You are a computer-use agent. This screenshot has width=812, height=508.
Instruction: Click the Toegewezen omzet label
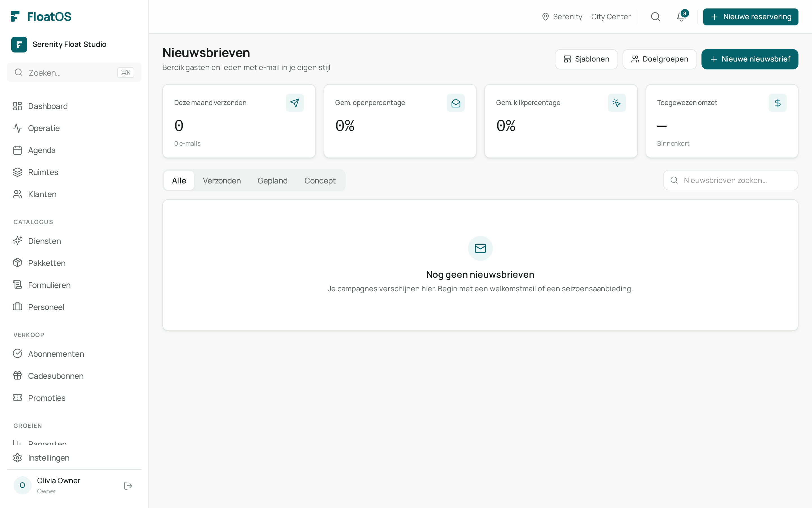click(687, 103)
